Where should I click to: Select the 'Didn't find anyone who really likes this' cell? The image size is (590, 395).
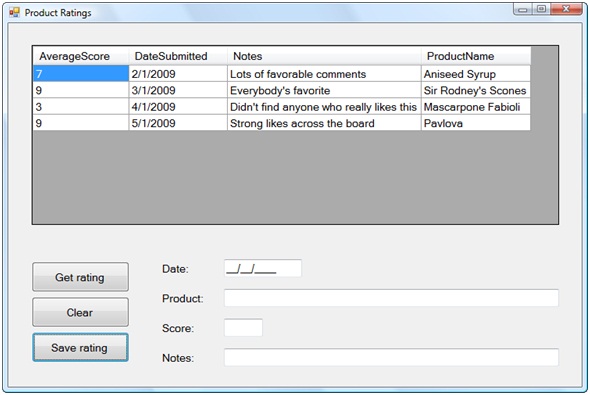coord(324,107)
